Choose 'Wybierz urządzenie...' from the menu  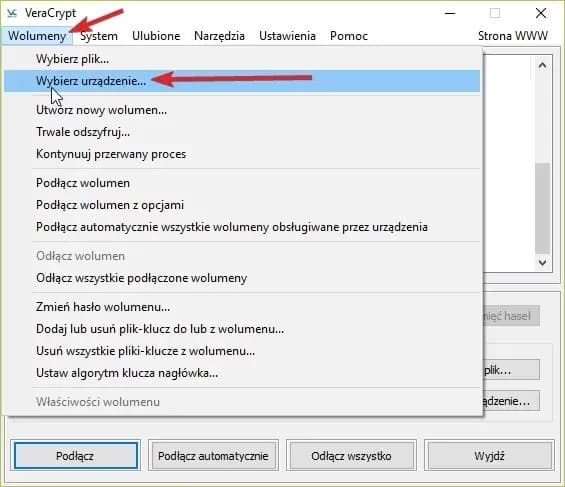(242, 81)
